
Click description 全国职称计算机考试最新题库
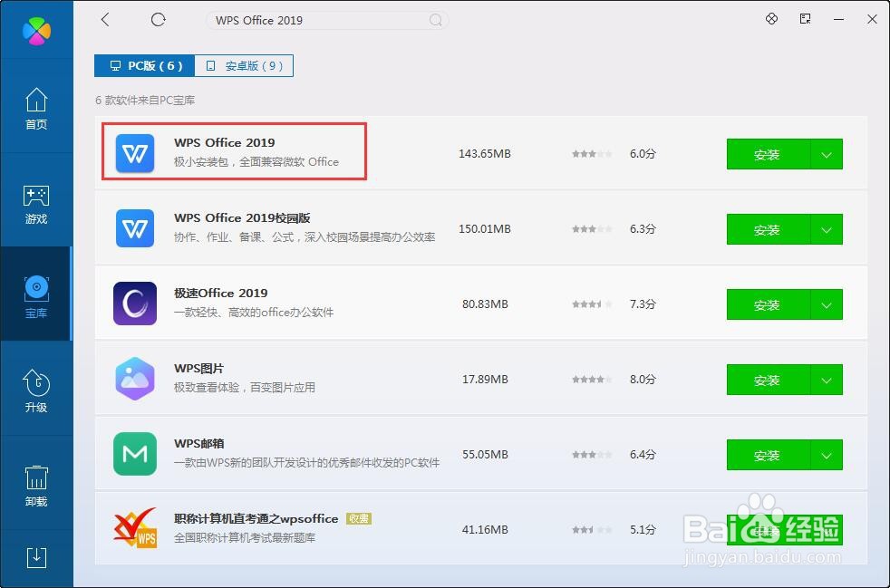click(x=244, y=537)
